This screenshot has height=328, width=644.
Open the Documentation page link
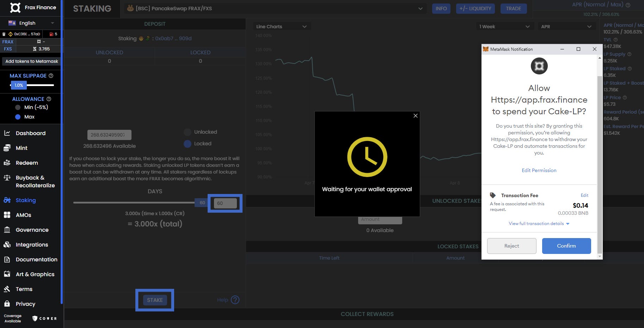point(37,259)
